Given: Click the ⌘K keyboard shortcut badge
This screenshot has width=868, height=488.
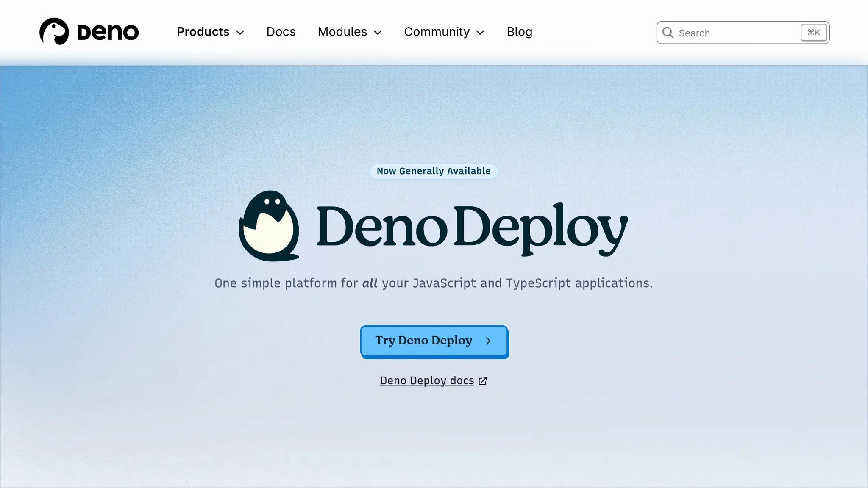Looking at the screenshot, I should [x=813, y=32].
